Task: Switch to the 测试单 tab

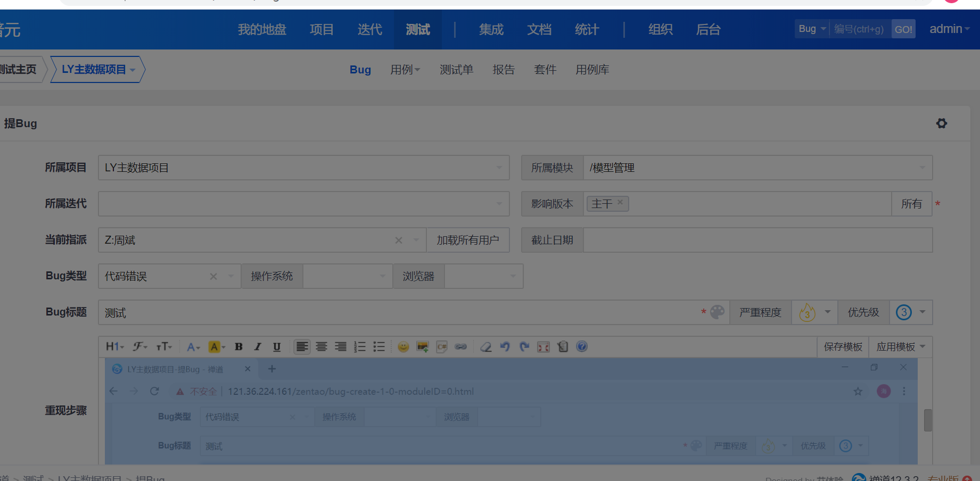Action: click(456, 70)
